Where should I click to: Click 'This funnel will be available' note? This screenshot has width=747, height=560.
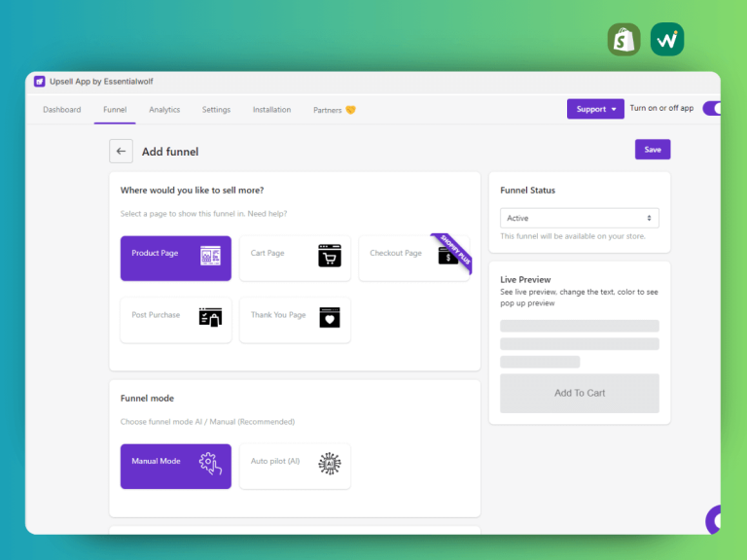pyautogui.click(x=573, y=236)
